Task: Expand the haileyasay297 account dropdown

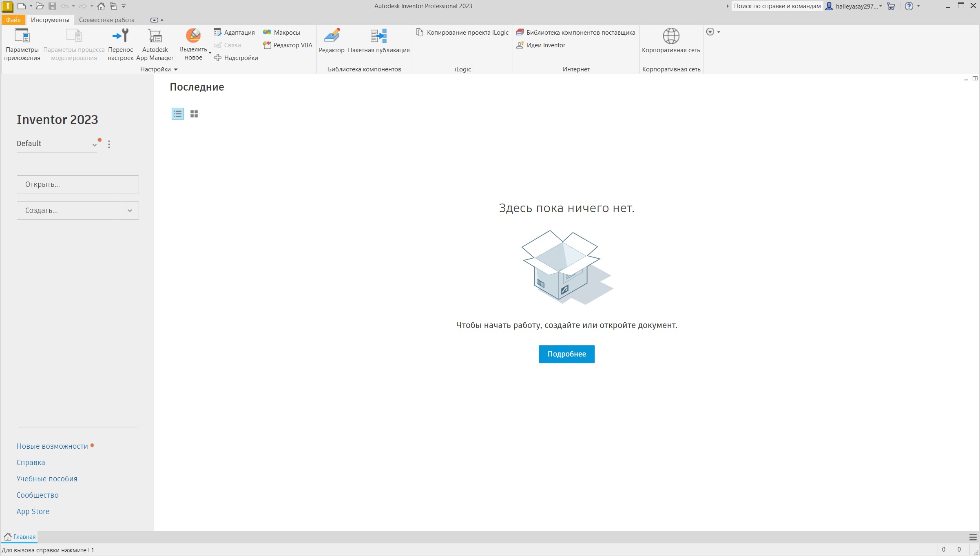Action: click(x=880, y=6)
